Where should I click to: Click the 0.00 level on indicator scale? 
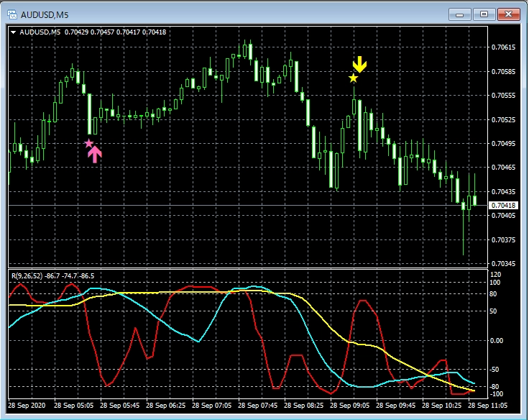497,340
